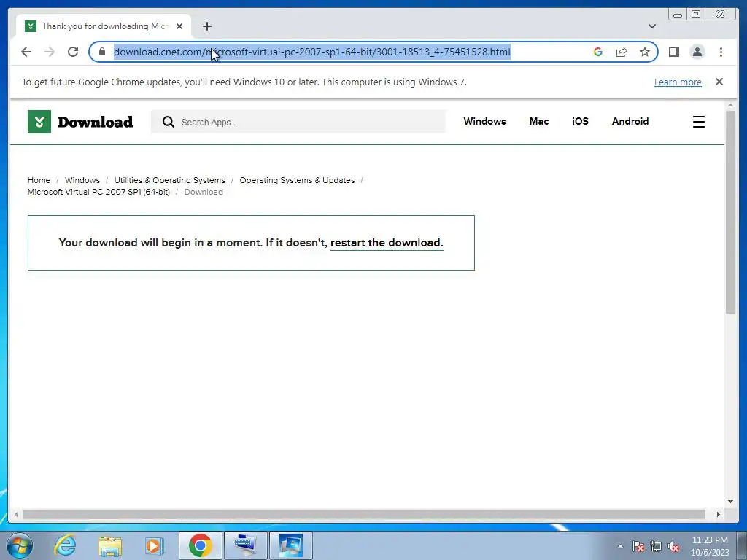Open the Android navigation menu item
This screenshot has height=560, width=747.
[x=630, y=122]
